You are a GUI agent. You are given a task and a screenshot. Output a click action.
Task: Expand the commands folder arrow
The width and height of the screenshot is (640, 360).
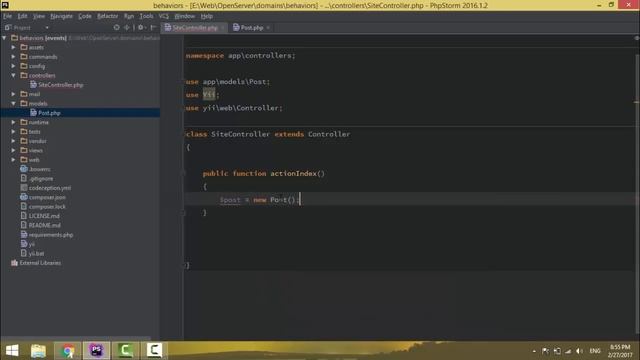tap(13, 57)
